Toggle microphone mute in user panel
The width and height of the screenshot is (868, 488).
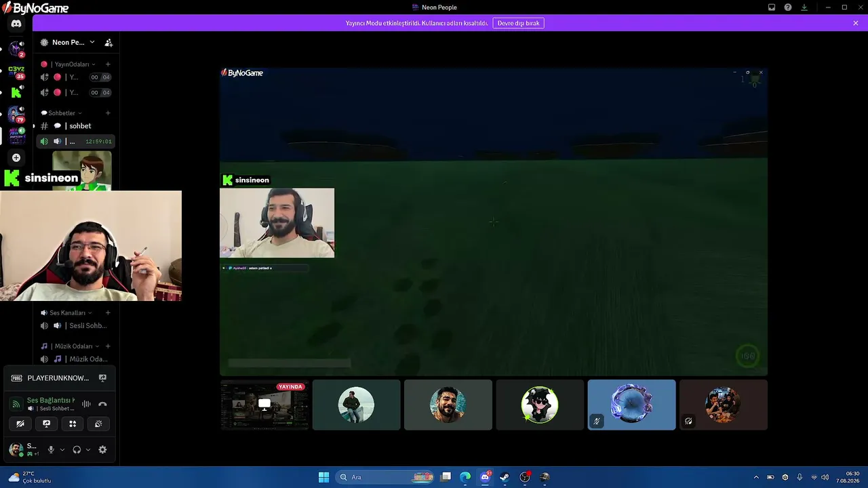(51, 449)
